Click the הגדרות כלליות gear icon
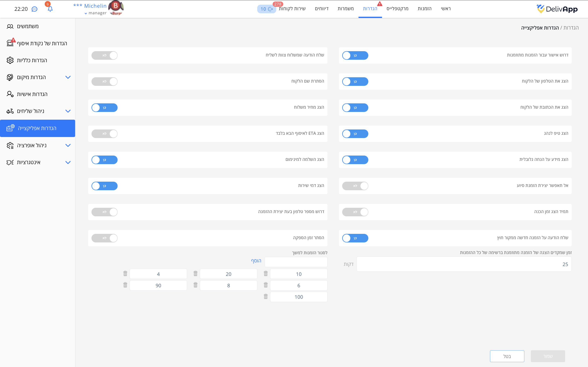 coord(10,60)
